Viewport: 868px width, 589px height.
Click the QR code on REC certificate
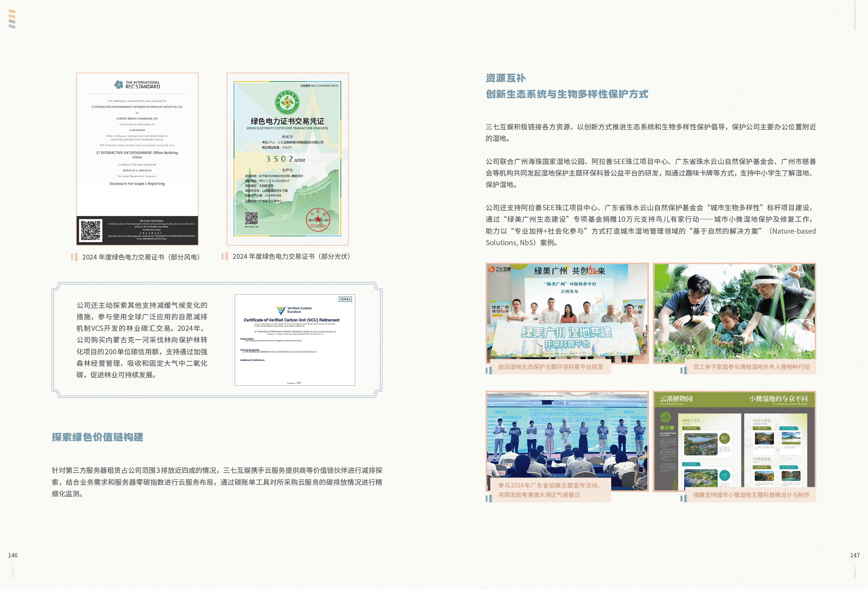click(91, 230)
